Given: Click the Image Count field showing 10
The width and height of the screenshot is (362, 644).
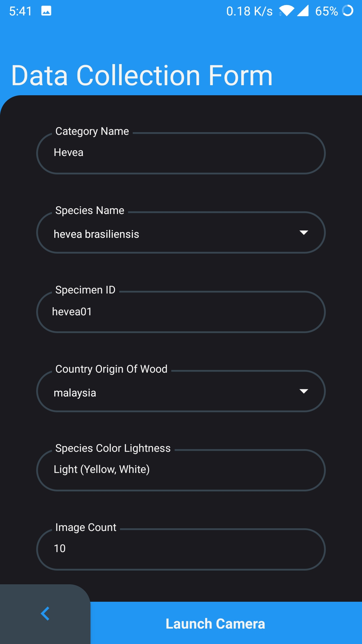Looking at the screenshot, I should coord(181,549).
